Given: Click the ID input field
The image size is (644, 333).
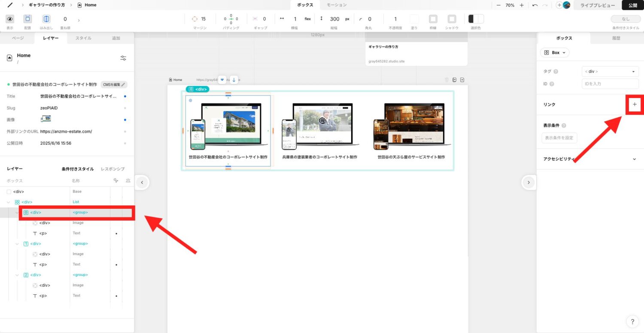Looking at the screenshot, I should (x=610, y=84).
